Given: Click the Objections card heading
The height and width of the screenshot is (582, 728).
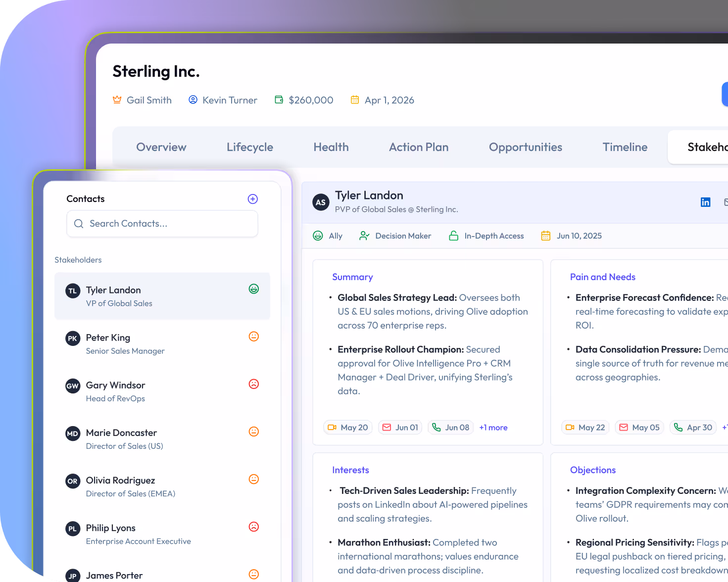Looking at the screenshot, I should (593, 470).
